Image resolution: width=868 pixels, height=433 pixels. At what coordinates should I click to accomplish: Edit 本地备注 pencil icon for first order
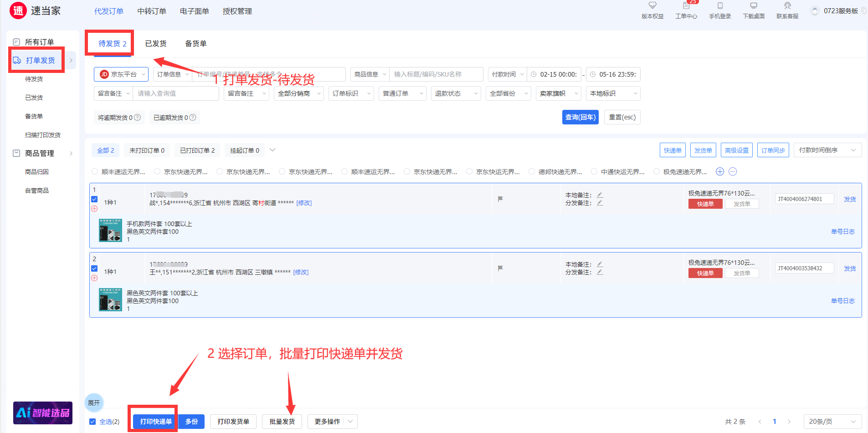(600, 195)
